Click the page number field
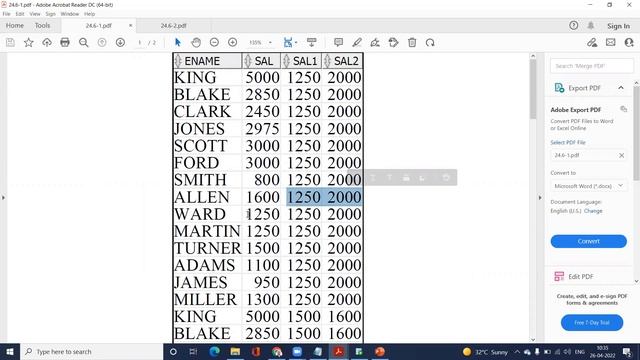 coord(140,42)
